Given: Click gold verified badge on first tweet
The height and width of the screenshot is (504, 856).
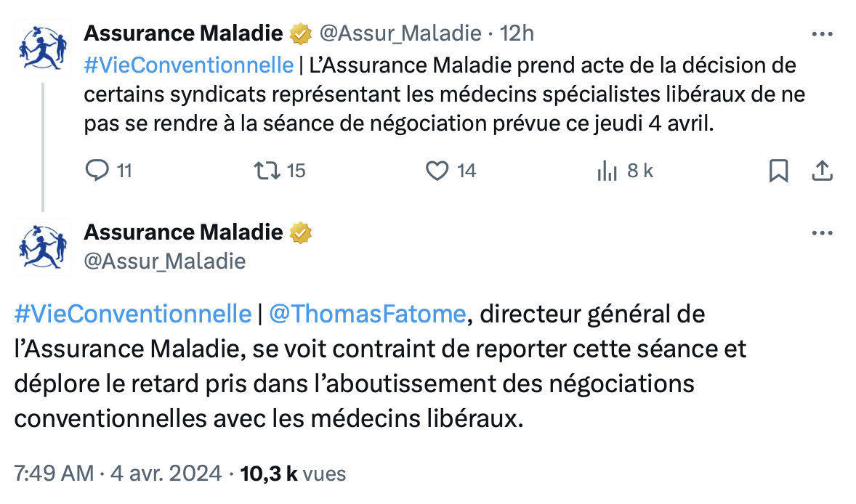Looking at the screenshot, I should (x=300, y=34).
